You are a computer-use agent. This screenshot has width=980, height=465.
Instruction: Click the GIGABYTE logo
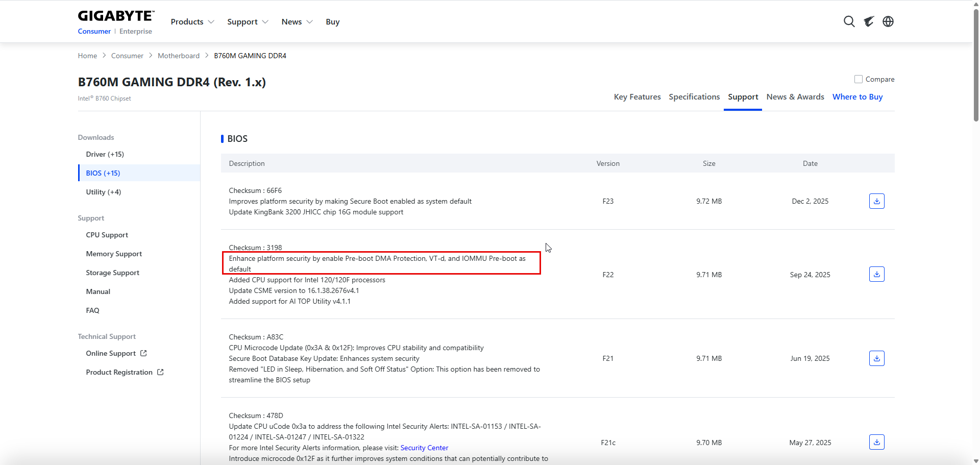pyautogui.click(x=116, y=16)
